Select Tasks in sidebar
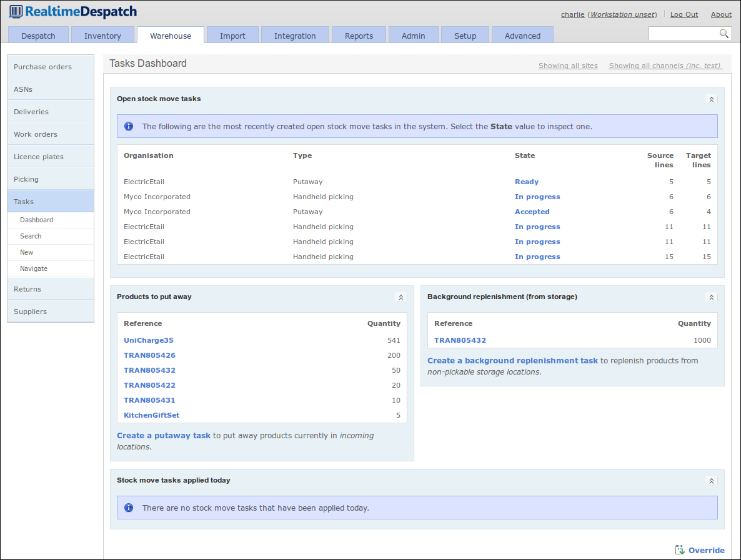The width and height of the screenshot is (741, 560). 51,202
